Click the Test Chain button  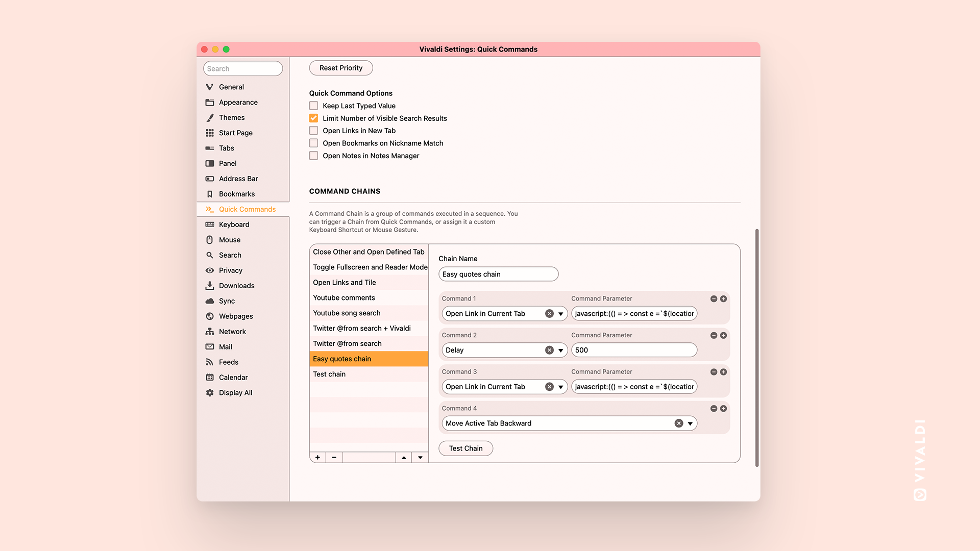click(465, 448)
